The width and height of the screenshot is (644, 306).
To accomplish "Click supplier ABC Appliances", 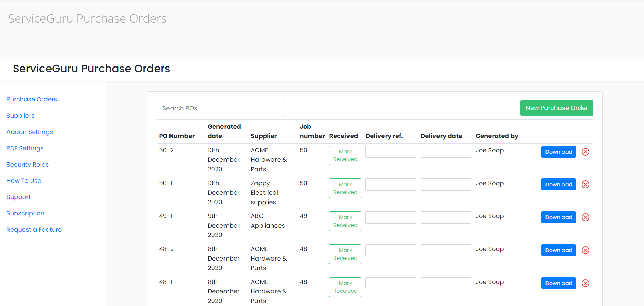I will click(268, 221).
